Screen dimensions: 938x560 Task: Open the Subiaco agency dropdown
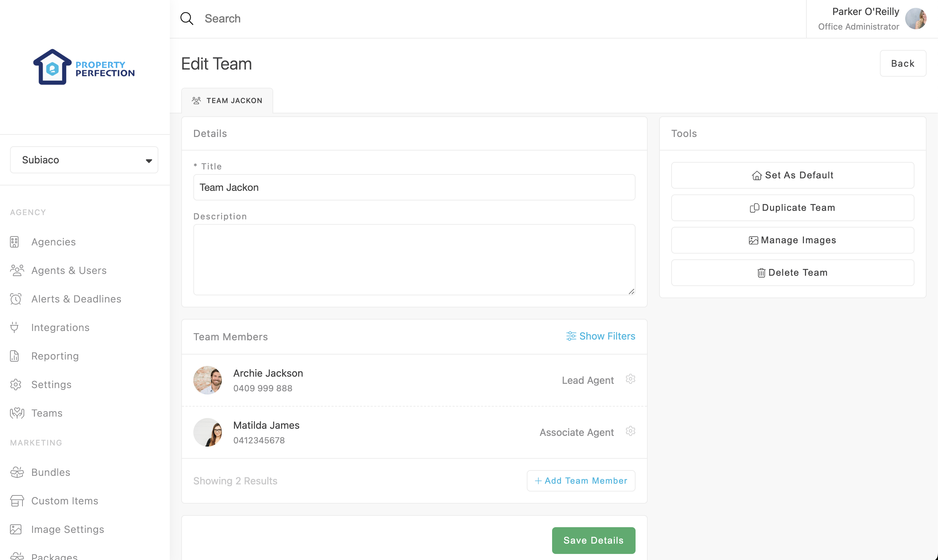click(84, 160)
